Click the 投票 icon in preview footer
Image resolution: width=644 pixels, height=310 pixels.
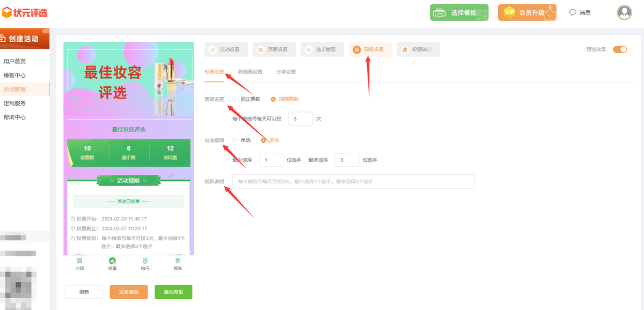pyautogui.click(x=112, y=261)
